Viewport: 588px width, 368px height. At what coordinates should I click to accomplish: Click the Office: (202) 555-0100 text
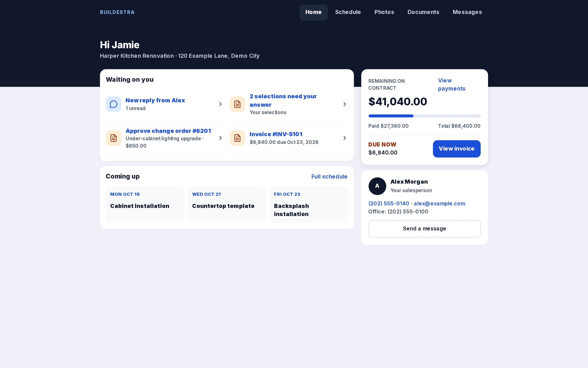pyautogui.click(x=398, y=212)
